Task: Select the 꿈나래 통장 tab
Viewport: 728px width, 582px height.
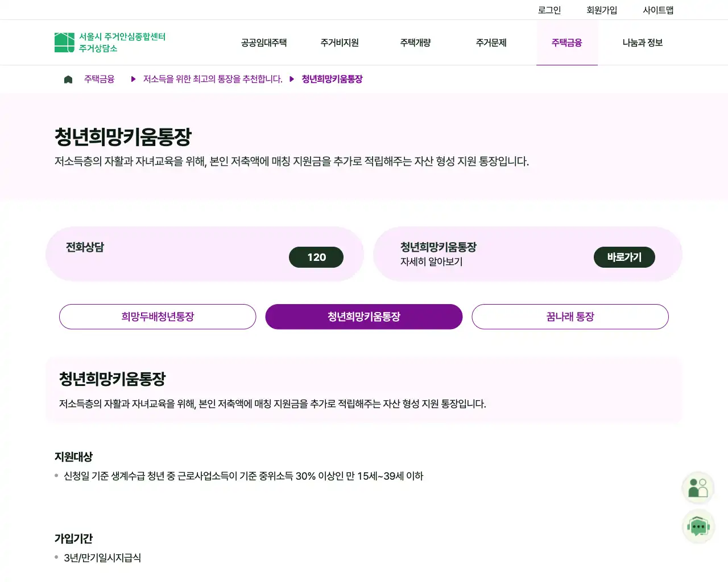Action: point(570,317)
